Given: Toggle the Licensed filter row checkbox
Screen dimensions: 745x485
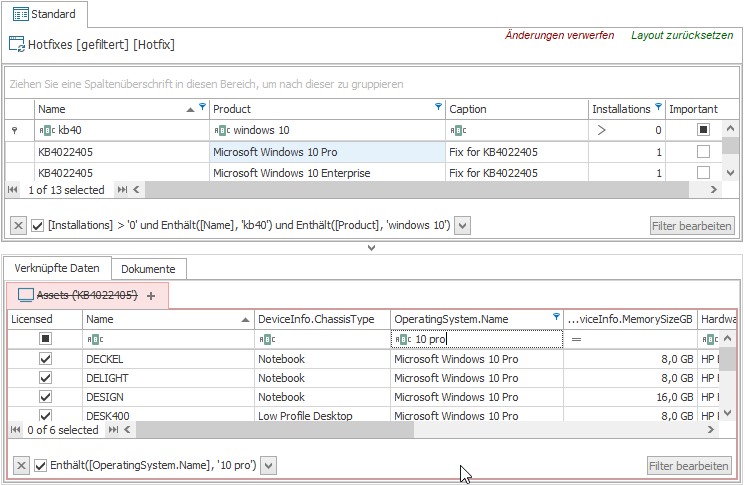Looking at the screenshot, I should [x=45, y=338].
